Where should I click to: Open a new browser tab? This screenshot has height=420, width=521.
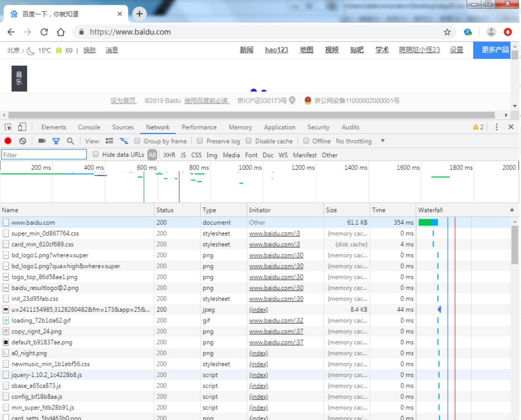click(139, 14)
